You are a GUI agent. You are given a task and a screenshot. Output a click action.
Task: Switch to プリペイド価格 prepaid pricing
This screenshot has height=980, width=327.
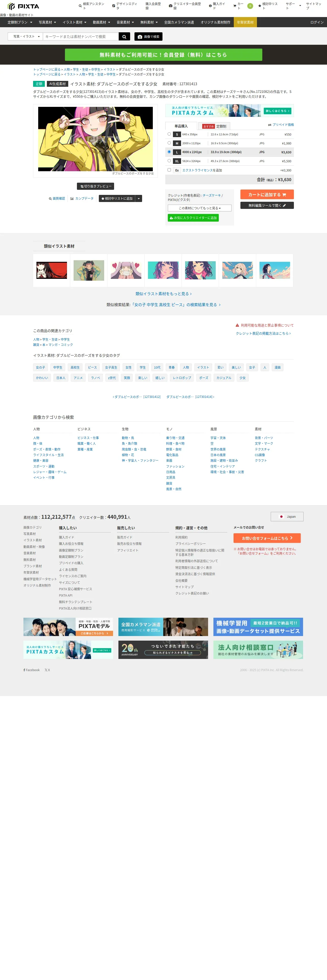[x=281, y=125]
